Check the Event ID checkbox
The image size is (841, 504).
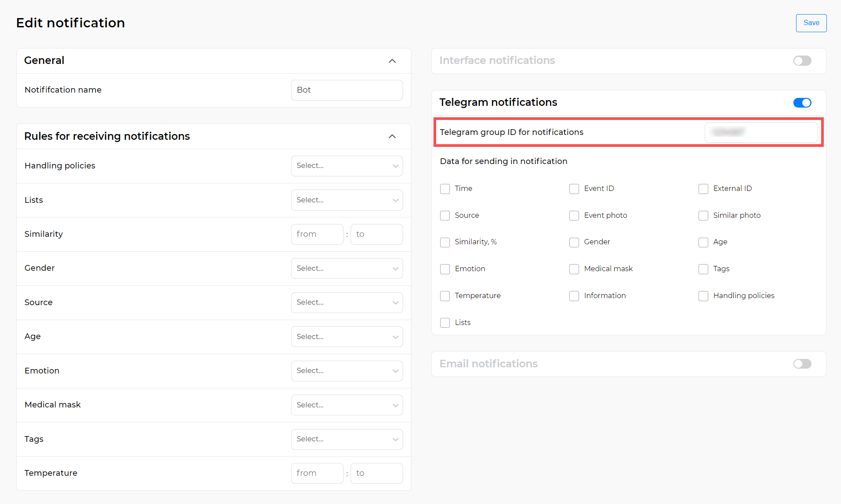tap(574, 189)
